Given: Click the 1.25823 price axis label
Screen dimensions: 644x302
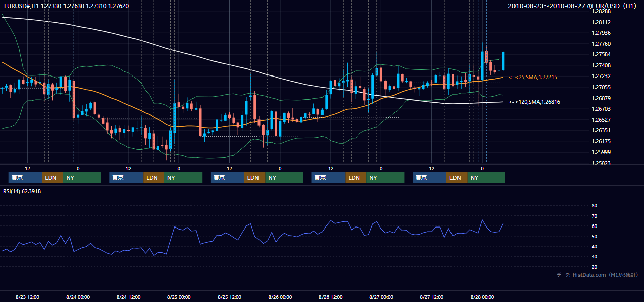Looking at the screenshot, I should click(601, 164).
